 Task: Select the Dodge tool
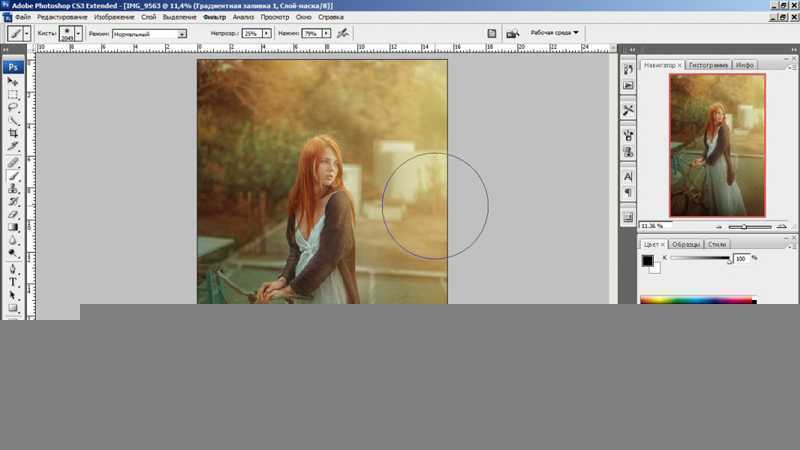point(13,253)
